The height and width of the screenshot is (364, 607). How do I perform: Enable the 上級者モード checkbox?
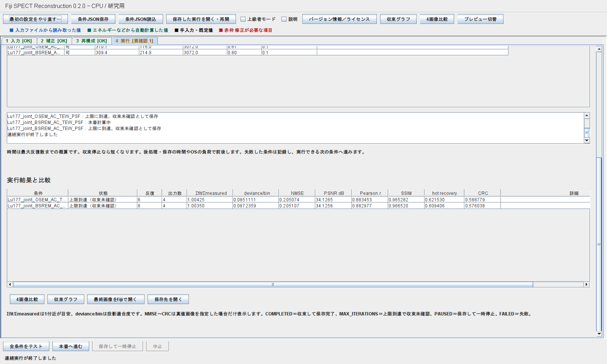click(x=243, y=19)
